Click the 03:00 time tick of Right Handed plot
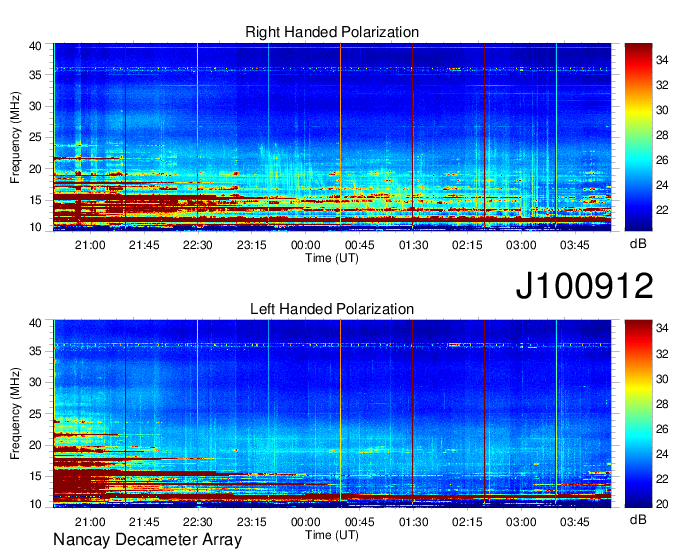680x552 pixels. pos(521,245)
